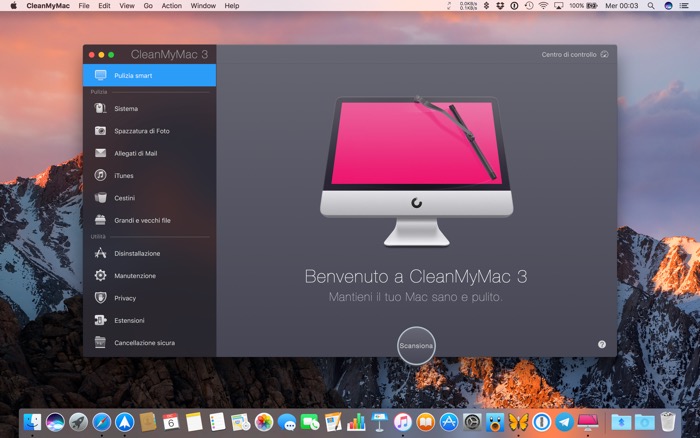Click the Allegati di Mail envelope icon
Viewport: 700px width, 438px height.
click(x=100, y=153)
